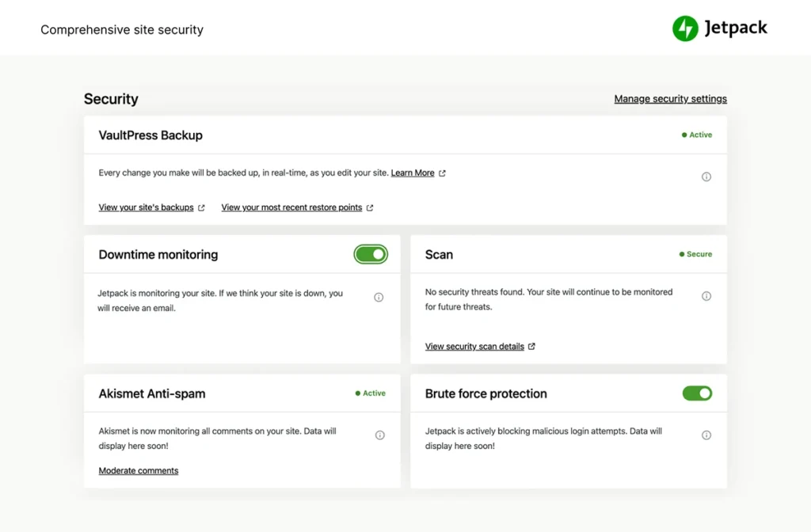Turn off Brute force protection switch

(697, 393)
